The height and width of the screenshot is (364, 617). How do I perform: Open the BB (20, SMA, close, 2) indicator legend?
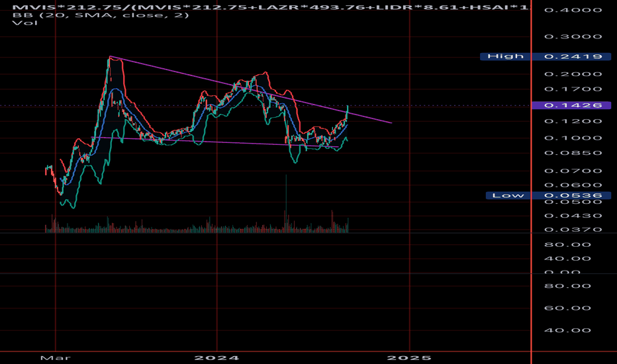(x=101, y=15)
